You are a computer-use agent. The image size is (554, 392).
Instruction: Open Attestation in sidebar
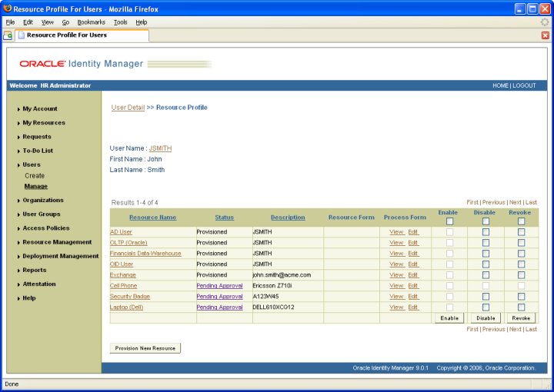point(39,284)
